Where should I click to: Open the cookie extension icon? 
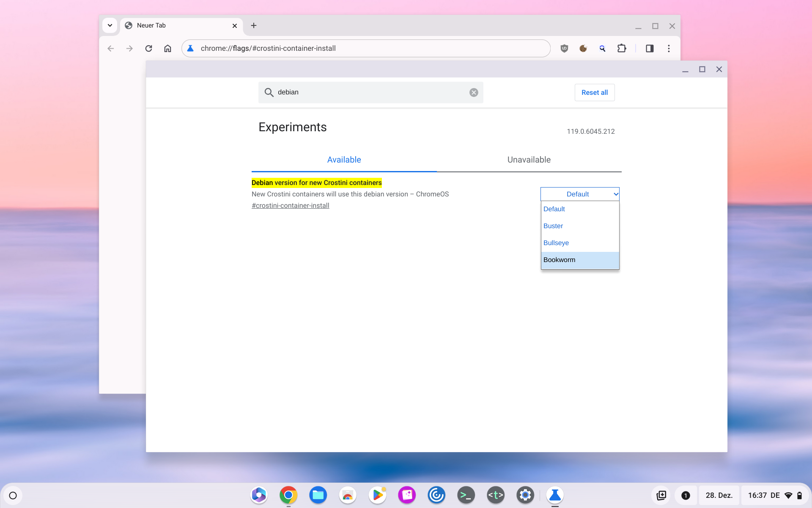point(583,48)
